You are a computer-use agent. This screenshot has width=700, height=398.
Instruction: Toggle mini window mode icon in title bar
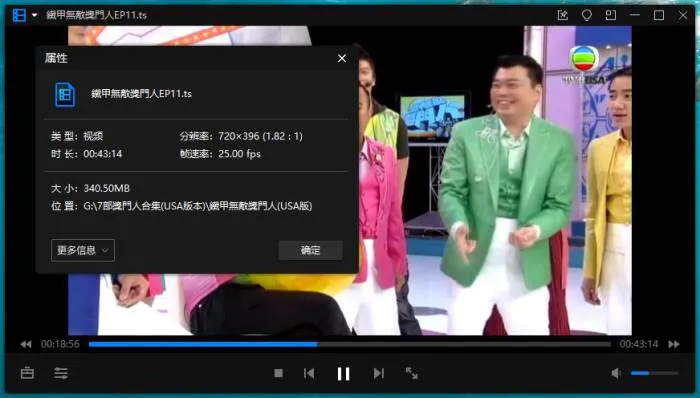point(610,15)
